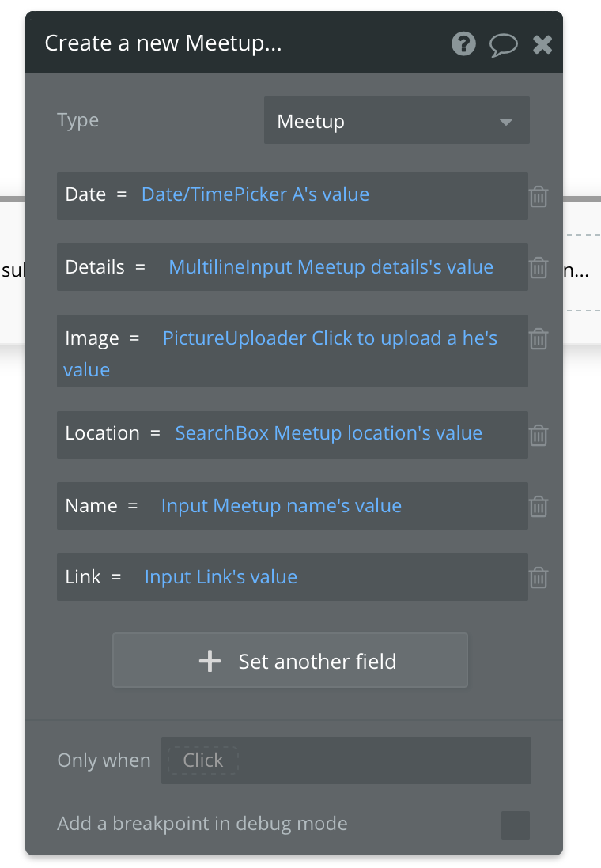Delete the Details field row

[x=539, y=268]
